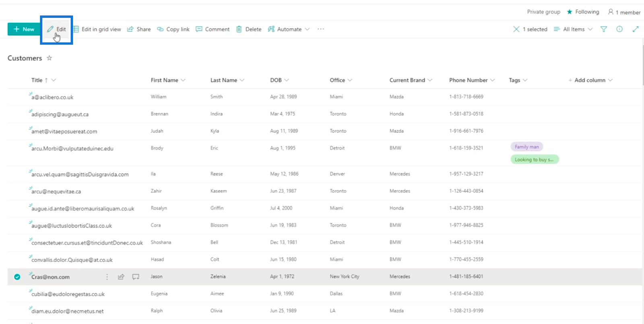Click share icon on Cras@non.com row
This screenshot has width=644, height=324.
[121, 277]
